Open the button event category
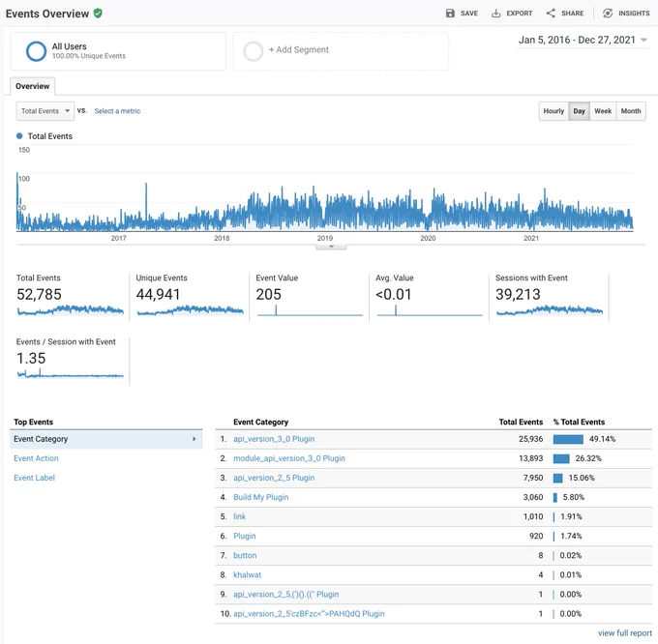This screenshot has width=658, height=644. [x=245, y=555]
